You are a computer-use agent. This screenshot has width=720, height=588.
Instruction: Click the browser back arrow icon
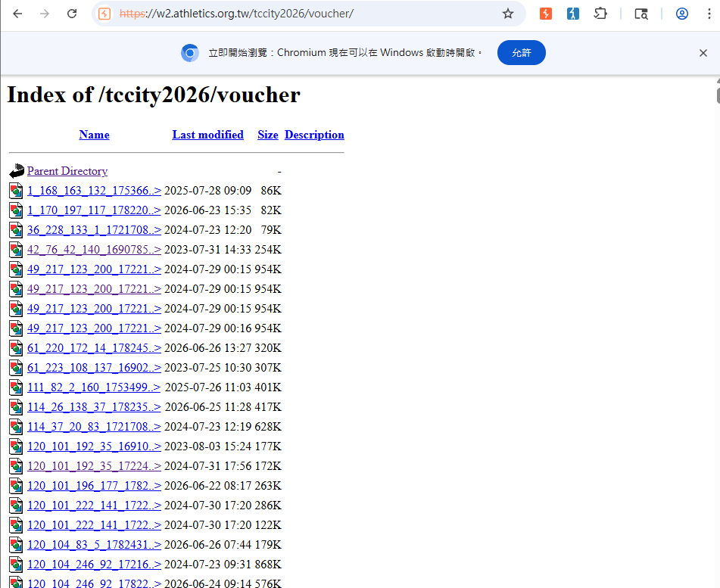pos(17,14)
